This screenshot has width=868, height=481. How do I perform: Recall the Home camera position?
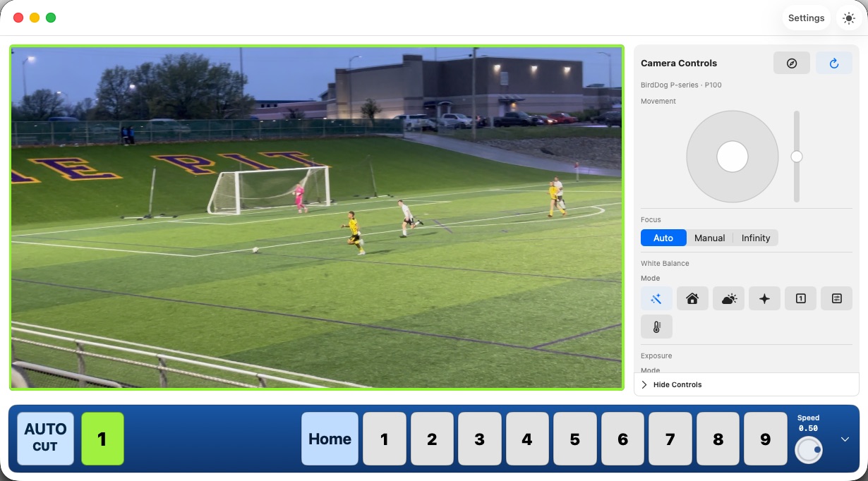pyautogui.click(x=330, y=439)
